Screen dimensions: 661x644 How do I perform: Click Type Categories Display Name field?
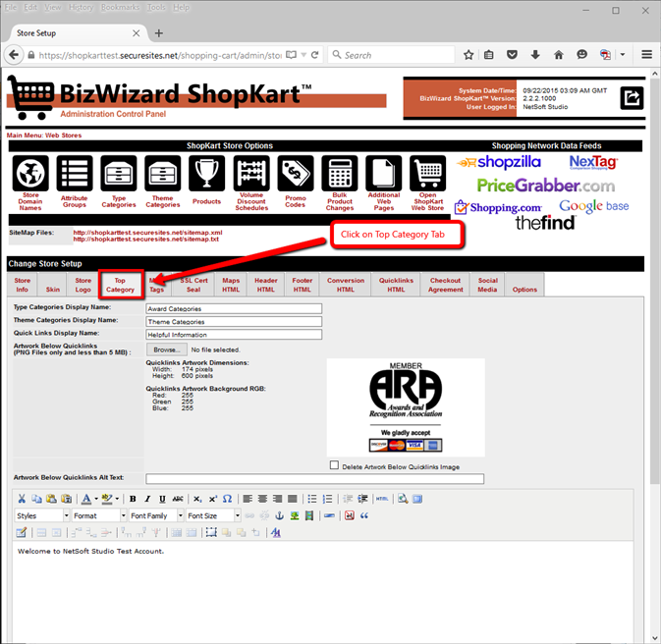(234, 308)
